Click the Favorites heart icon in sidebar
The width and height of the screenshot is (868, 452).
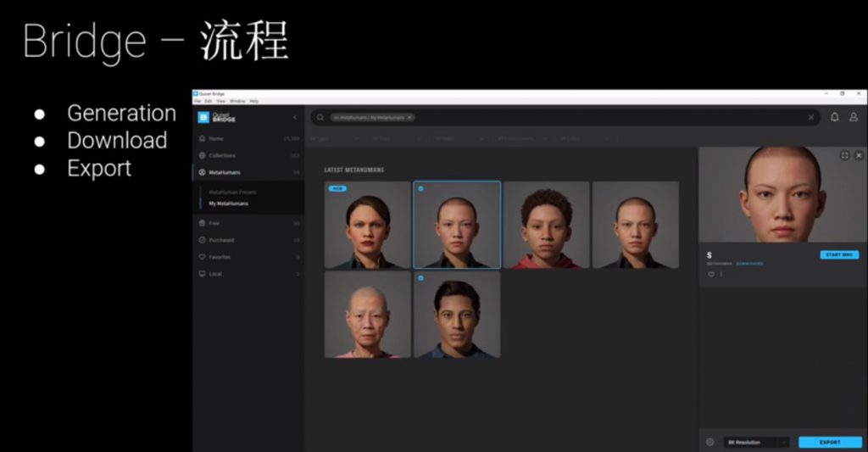(202, 257)
